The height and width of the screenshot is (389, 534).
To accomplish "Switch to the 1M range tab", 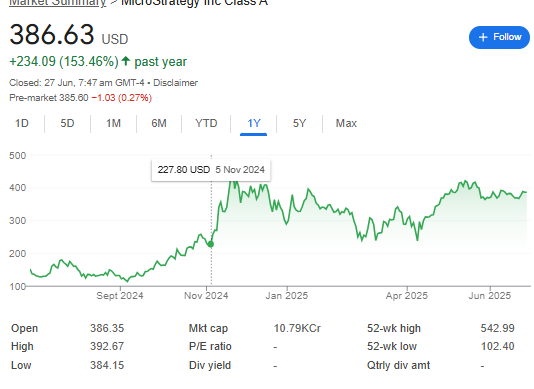I will (x=113, y=123).
